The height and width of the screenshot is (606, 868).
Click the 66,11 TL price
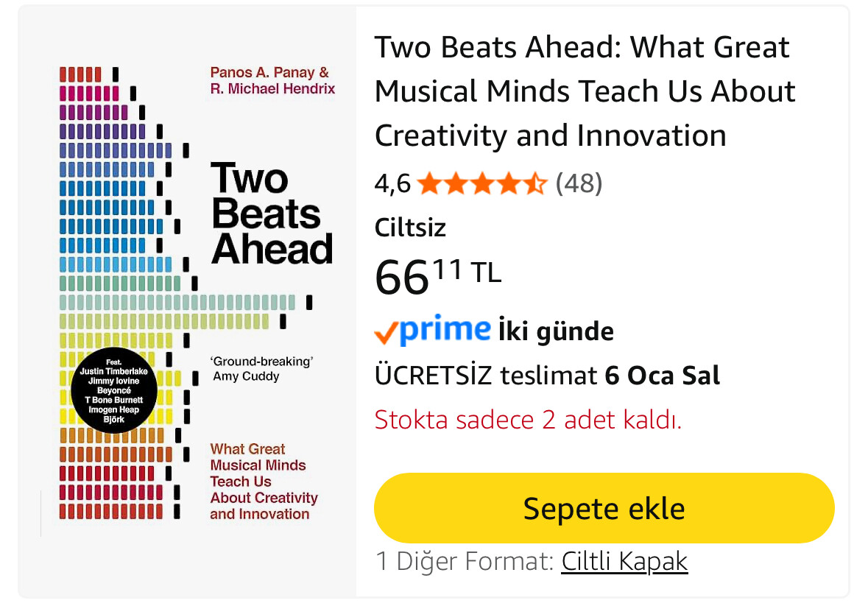(x=437, y=276)
